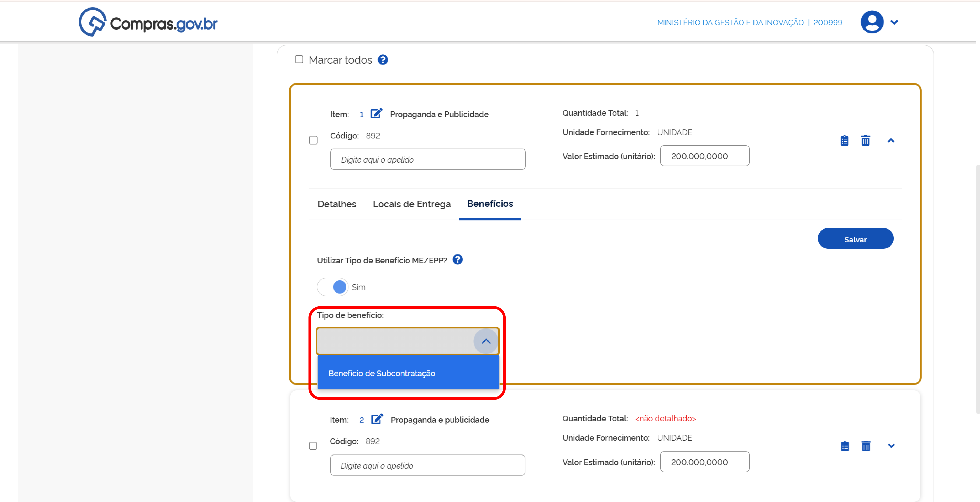
Task: Click item number 2 link
Action: (361, 420)
